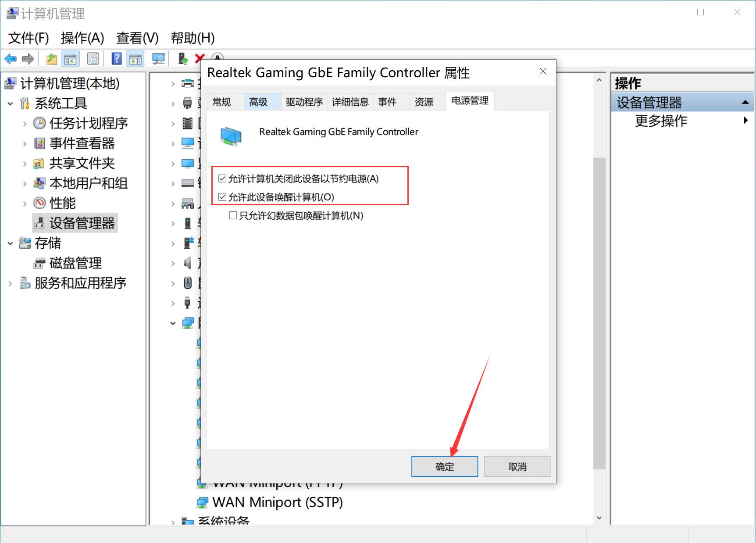Switch to the 高级 tab
This screenshot has height=543, width=756.
(x=262, y=102)
